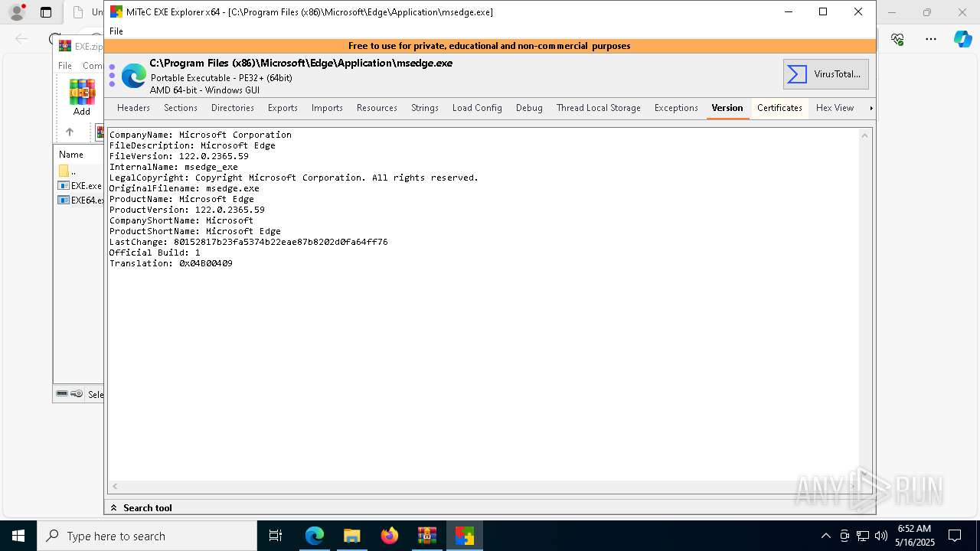Open the File menu in EXE Explorer
This screenshot has width=980, height=551.
click(116, 31)
